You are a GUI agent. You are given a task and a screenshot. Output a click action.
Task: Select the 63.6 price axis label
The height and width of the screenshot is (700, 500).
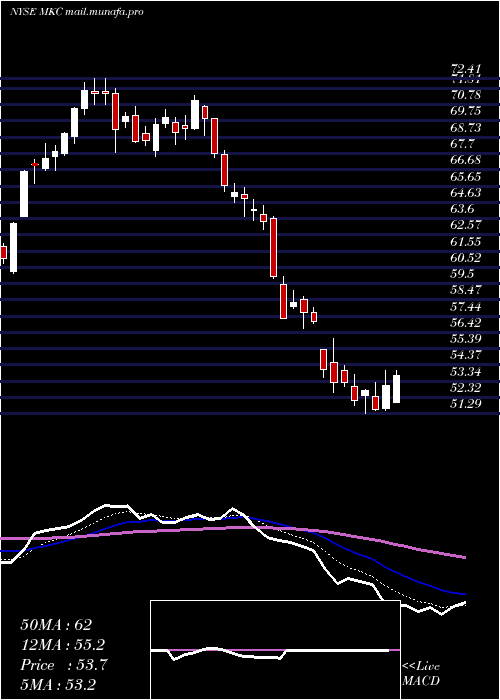pos(463,209)
